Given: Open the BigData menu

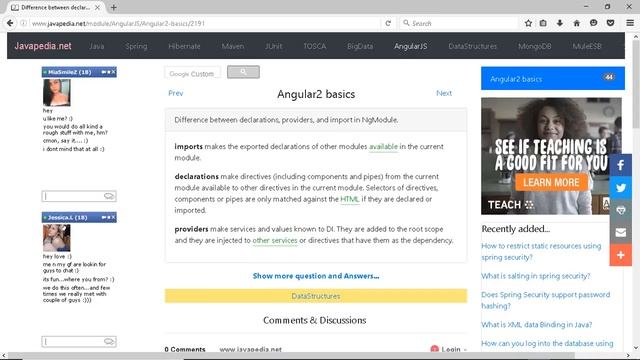Looking at the screenshot, I should coord(360,46).
